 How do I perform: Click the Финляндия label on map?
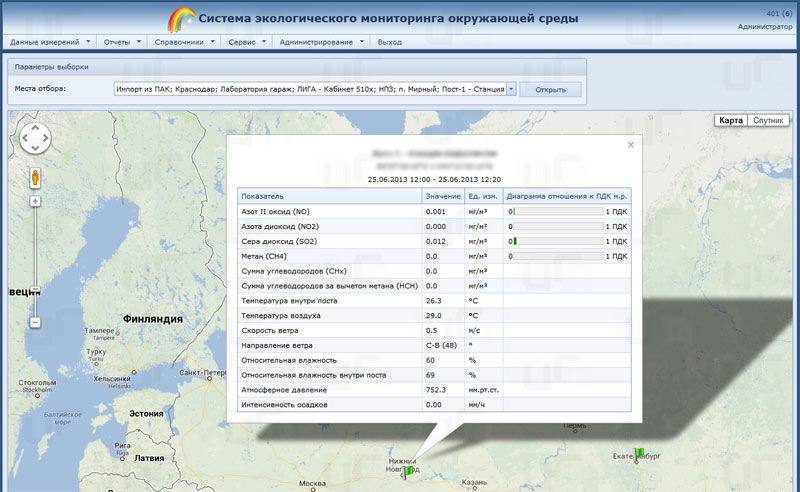tap(153, 318)
